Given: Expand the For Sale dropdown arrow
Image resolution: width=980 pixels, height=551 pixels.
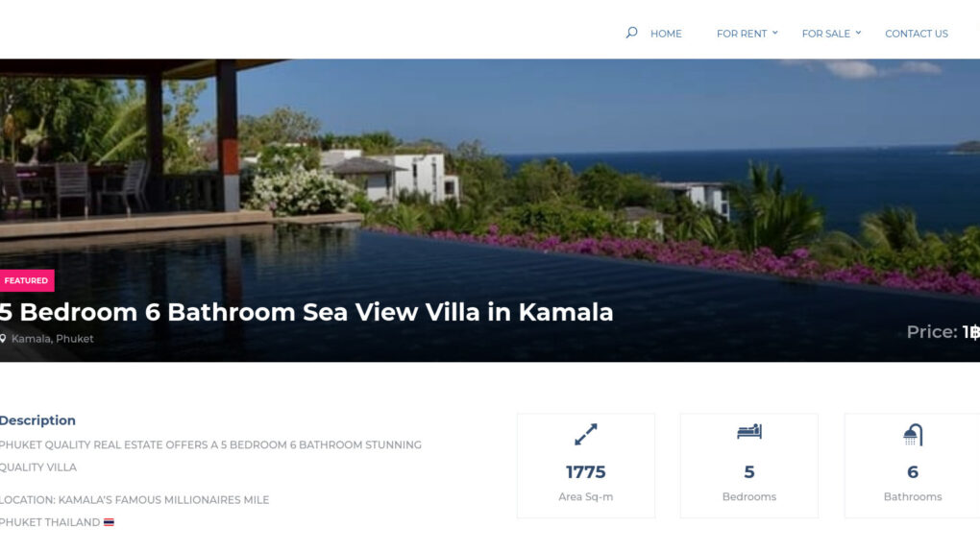Looking at the screenshot, I should pyautogui.click(x=858, y=33).
